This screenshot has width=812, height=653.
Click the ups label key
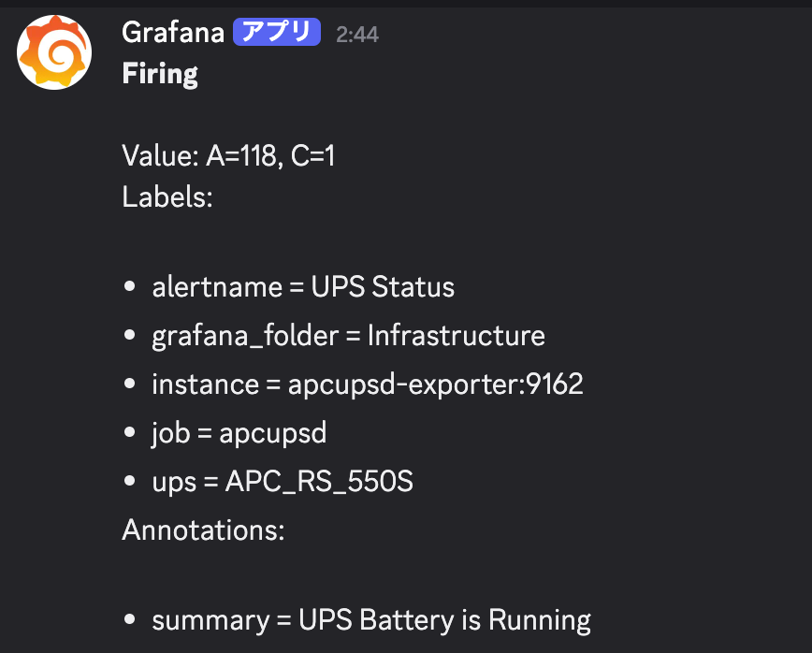point(174,482)
